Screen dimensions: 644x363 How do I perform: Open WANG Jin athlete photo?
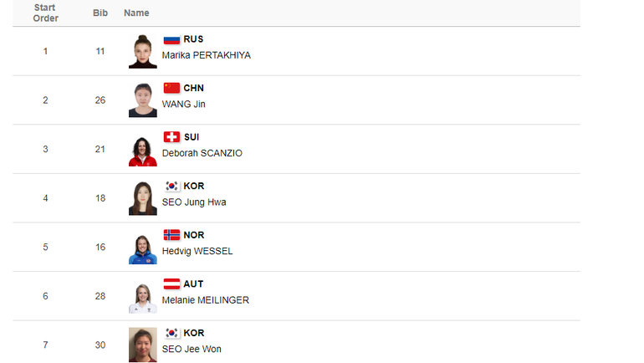click(x=143, y=100)
